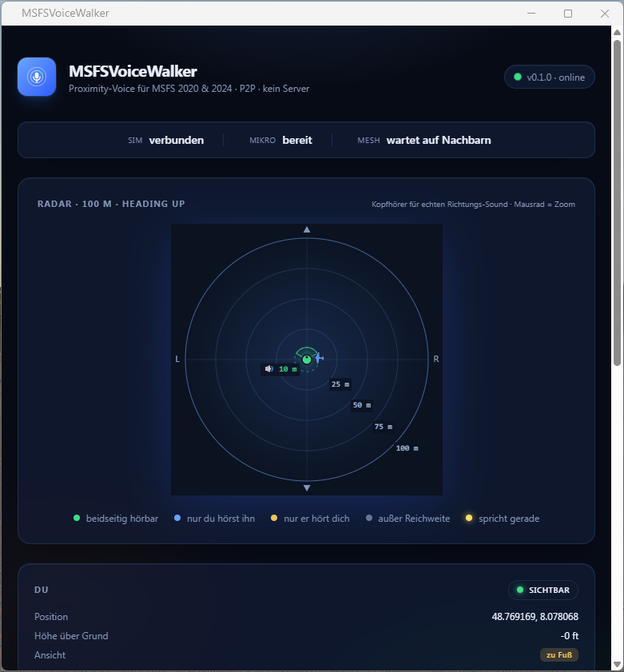Minimize the MSFSVoiceWalker window
The width and height of the screenshot is (624, 672).
(x=531, y=14)
